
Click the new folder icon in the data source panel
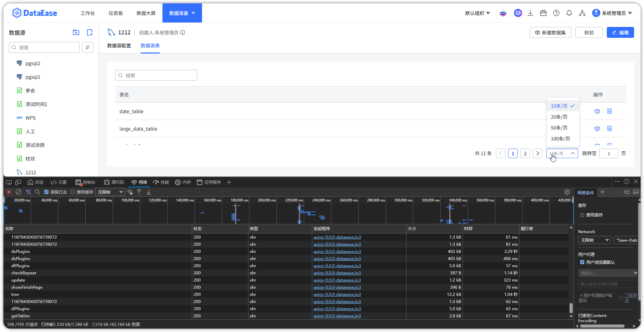[76, 33]
